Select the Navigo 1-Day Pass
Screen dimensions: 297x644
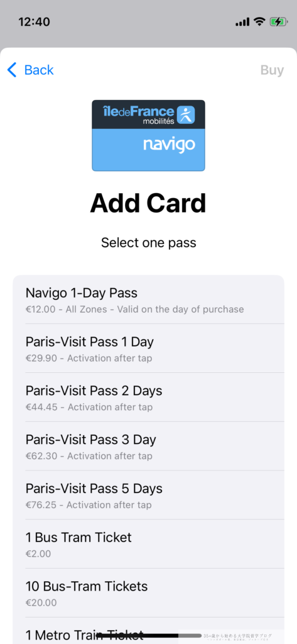pos(148,299)
